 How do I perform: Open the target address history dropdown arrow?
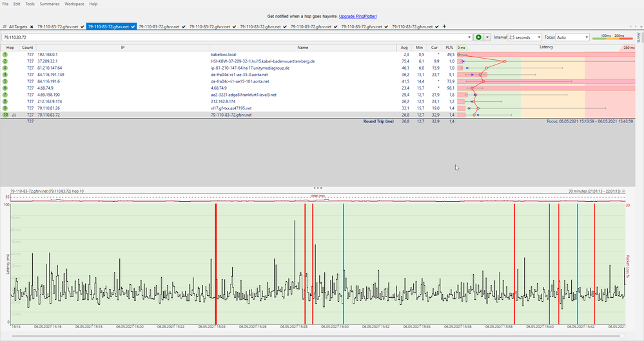coord(468,37)
